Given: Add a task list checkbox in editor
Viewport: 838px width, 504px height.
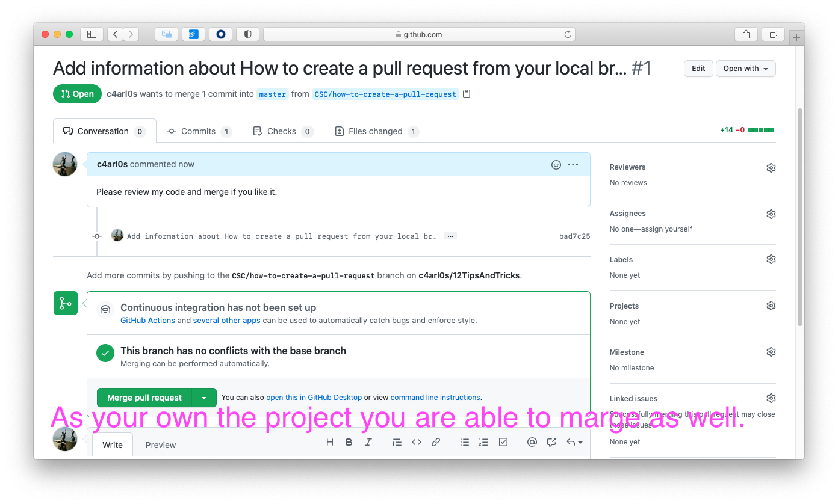Looking at the screenshot, I should 503,442.
